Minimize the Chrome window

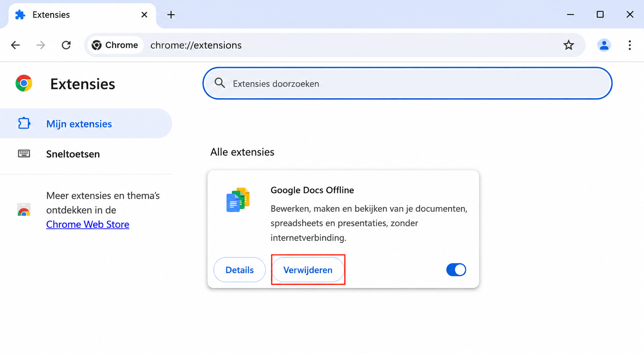[x=570, y=15]
